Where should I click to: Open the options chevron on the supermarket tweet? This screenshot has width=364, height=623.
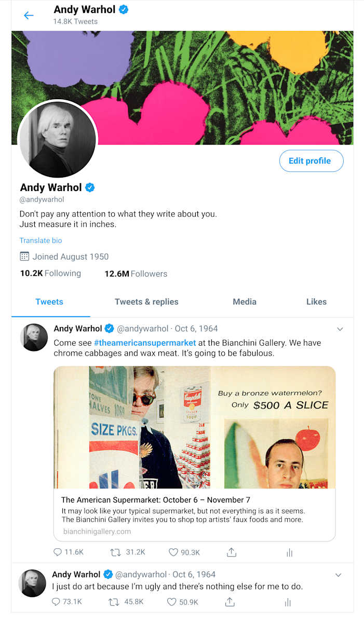pyautogui.click(x=340, y=329)
